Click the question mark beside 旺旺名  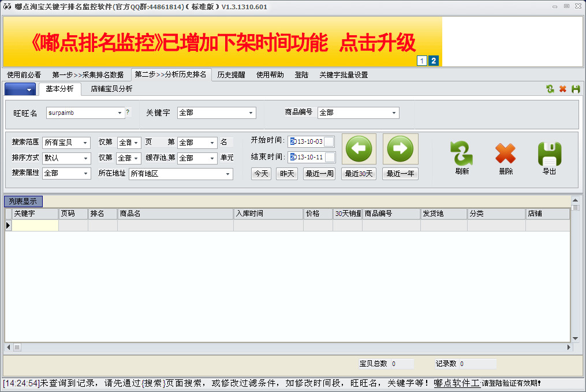coord(128,112)
